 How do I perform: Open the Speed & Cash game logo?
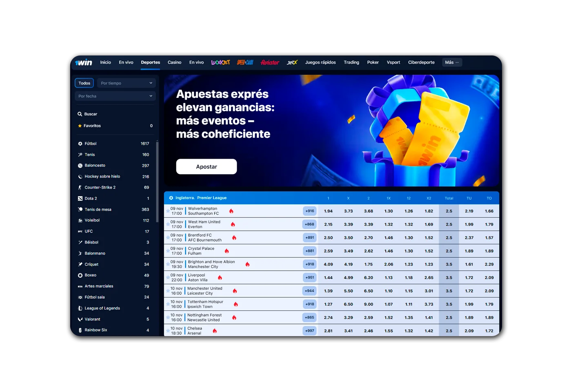click(245, 62)
